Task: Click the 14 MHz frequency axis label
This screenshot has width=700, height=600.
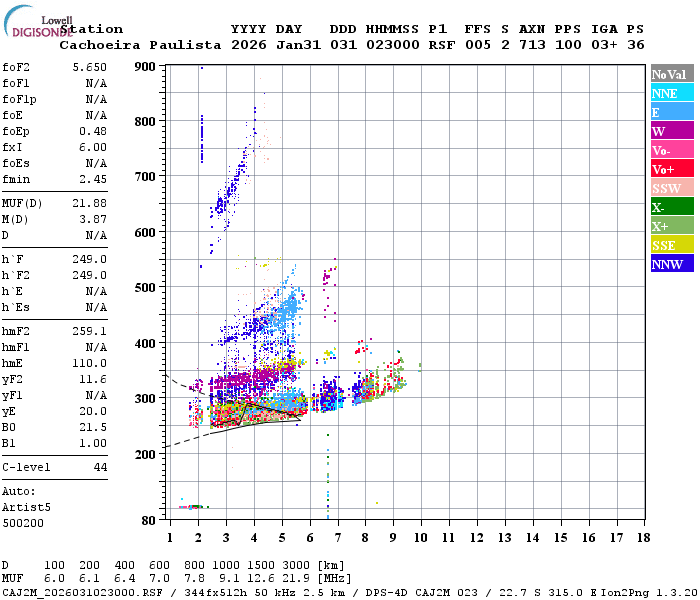Action: pyautogui.click(x=532, y=538)
